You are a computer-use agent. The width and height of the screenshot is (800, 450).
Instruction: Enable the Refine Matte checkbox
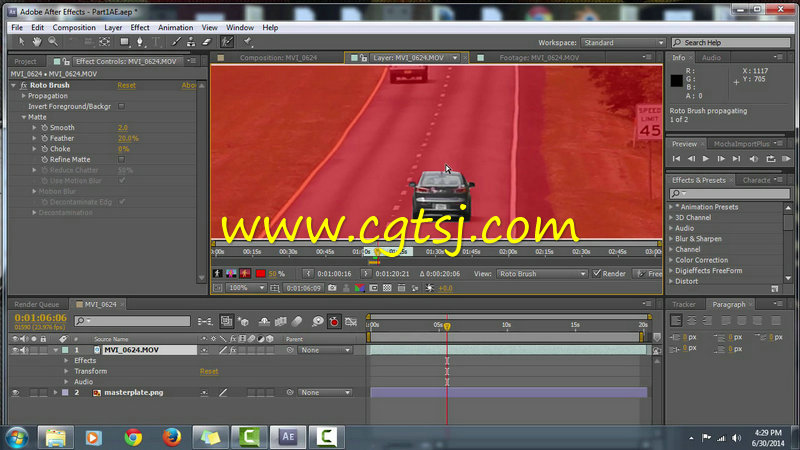tap(121, 159)
